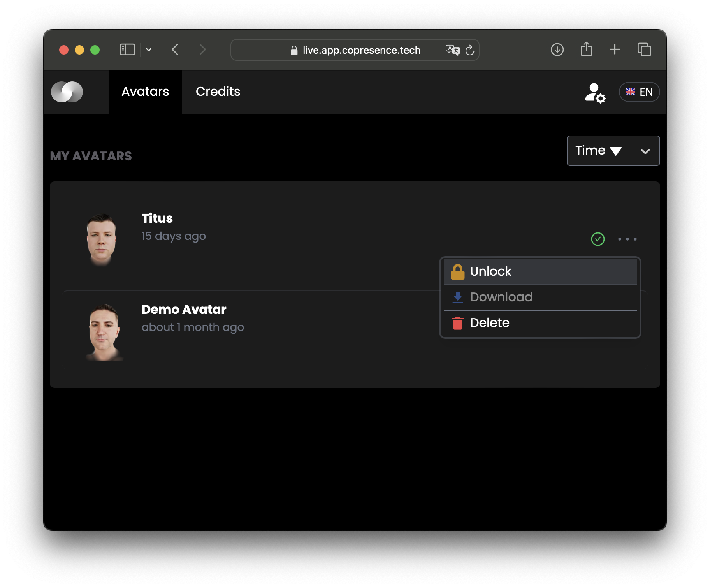Screen dimensions: 710x588
Task: Reload the page with the refresh icon
Action: pos(470,50)
